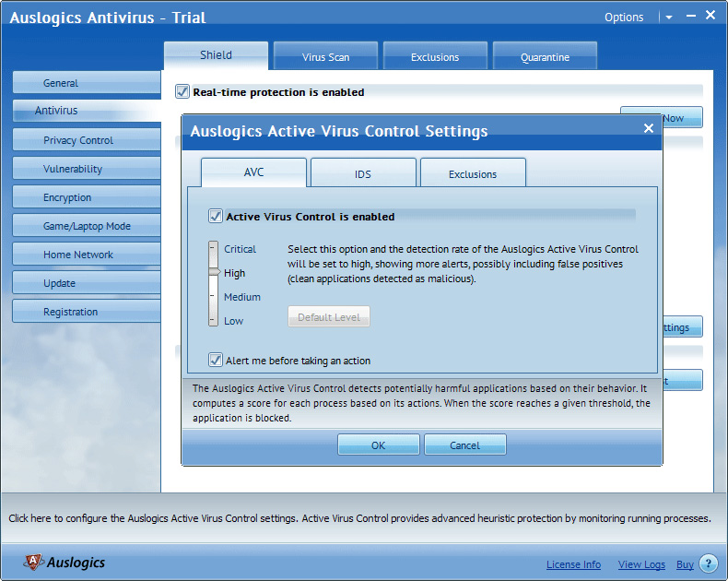Screen dimensions: 728x581
Task: Minimize the Auslogics Antivirus window
Action: coord(691,16)
